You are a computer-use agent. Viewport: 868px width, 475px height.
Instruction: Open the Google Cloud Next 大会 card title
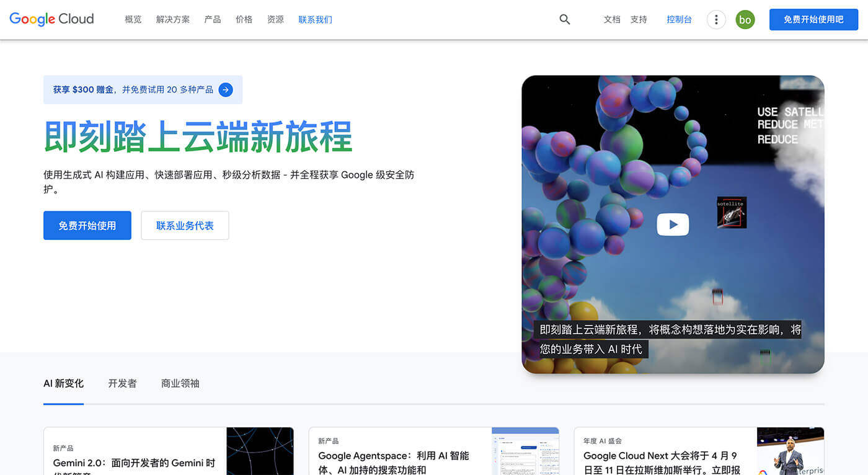pos(662,463)
